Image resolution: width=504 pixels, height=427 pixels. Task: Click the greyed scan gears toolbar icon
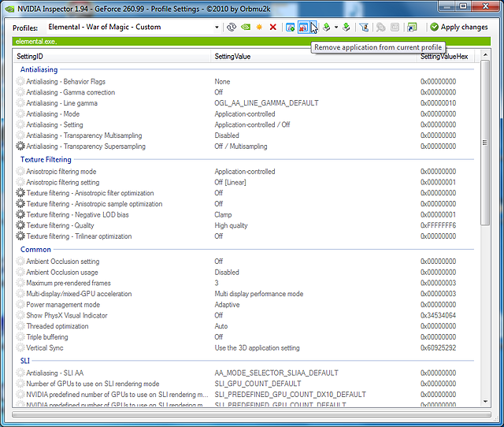click(x=380, y=28)
